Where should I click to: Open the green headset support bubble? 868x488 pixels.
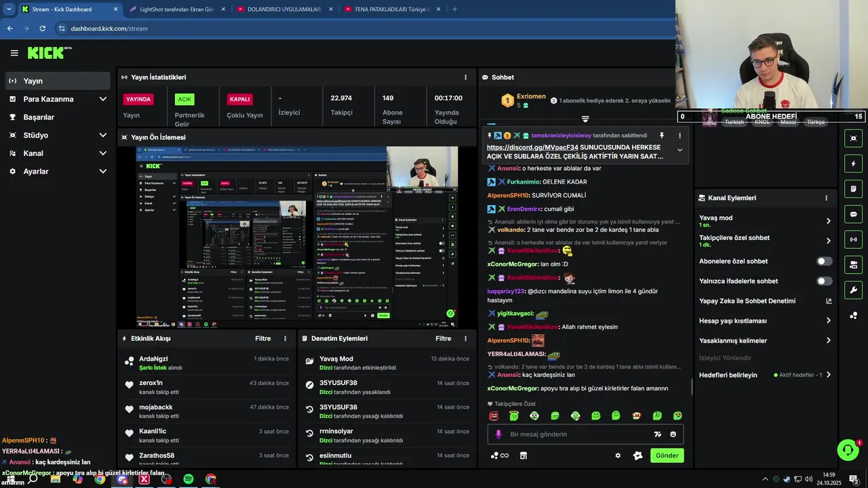[x=848, y=449]
